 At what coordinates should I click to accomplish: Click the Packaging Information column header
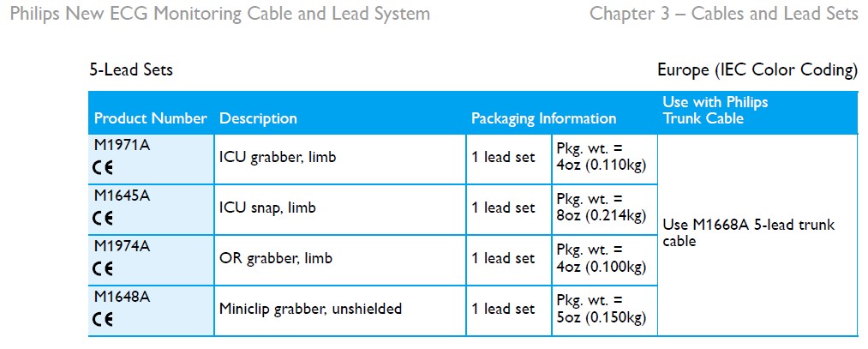pyautogui.click(x=543, y=118)
